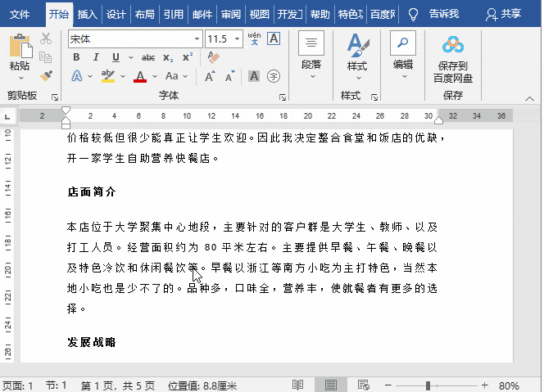Switch to Print Layout view icon
The image size is (544, 392).
click(x=331, y=385)
